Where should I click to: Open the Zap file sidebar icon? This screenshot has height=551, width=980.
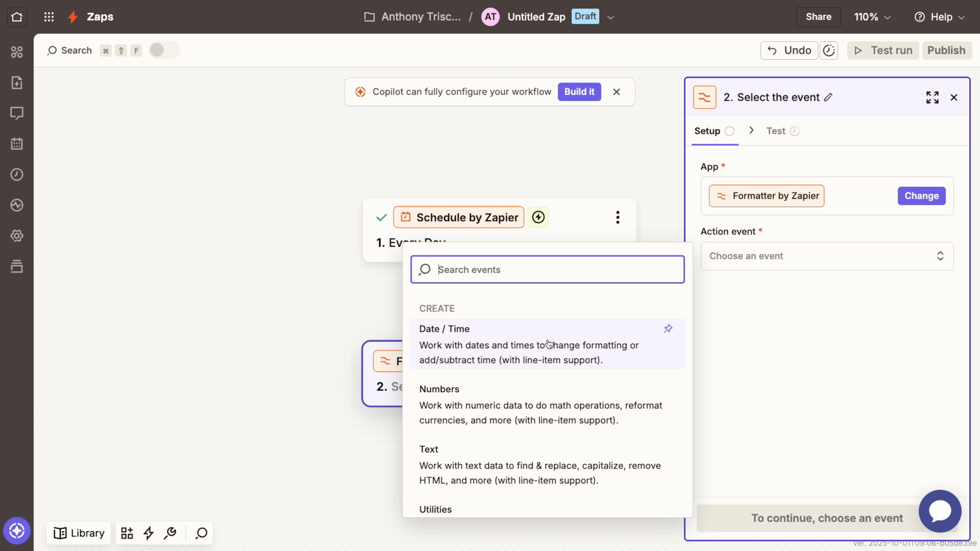pos(17,83)
